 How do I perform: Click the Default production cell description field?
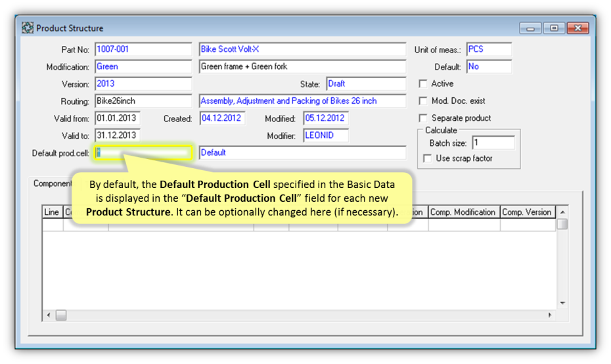click(302, 152)
